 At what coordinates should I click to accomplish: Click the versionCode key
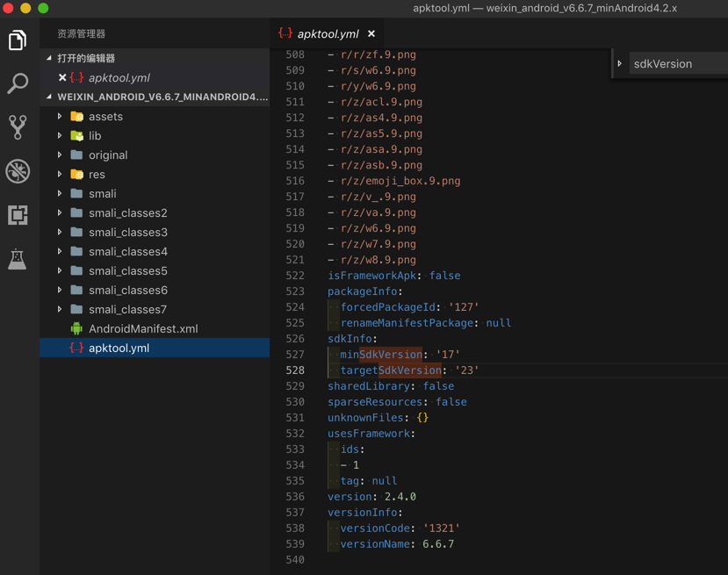[375, 528]
